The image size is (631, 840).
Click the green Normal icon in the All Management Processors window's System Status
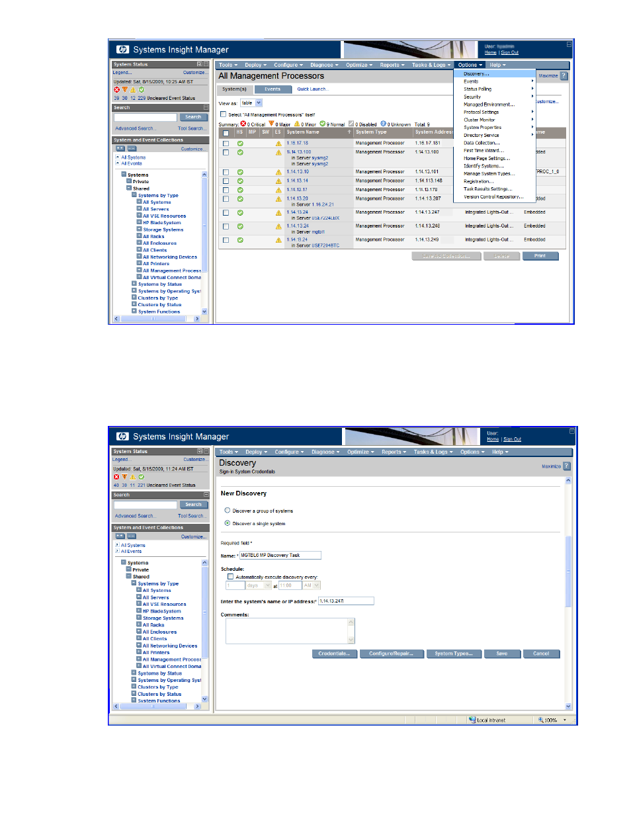[141, 90]
